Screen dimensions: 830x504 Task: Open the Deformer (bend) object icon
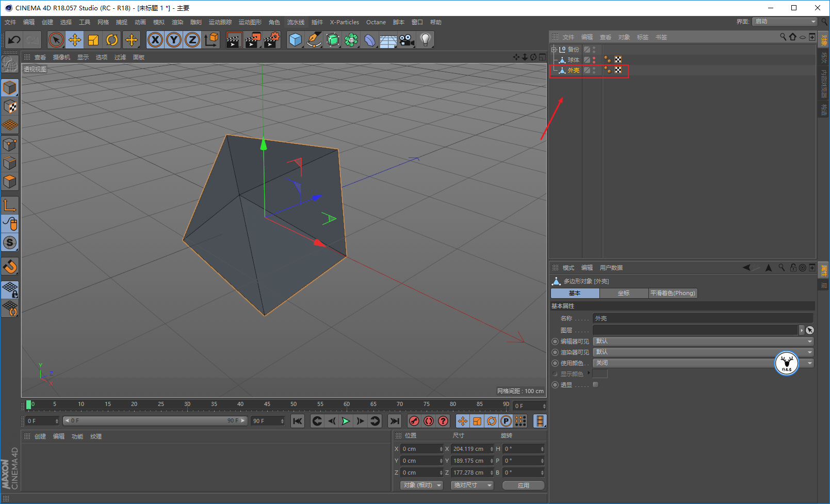click(370, 40)
